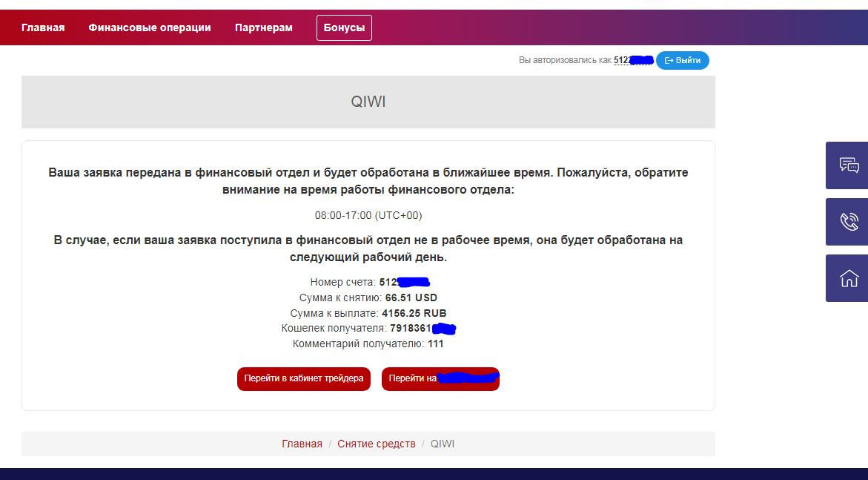Click the phone callback side icon
Viewport: 868px width, 480px height.
847,222
